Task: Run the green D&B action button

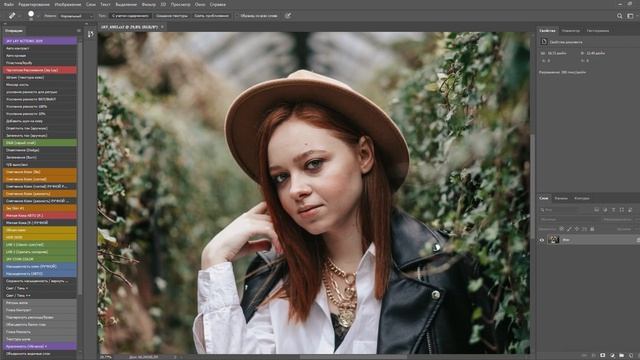Action: pyautogui.click(x=40, y=143)
